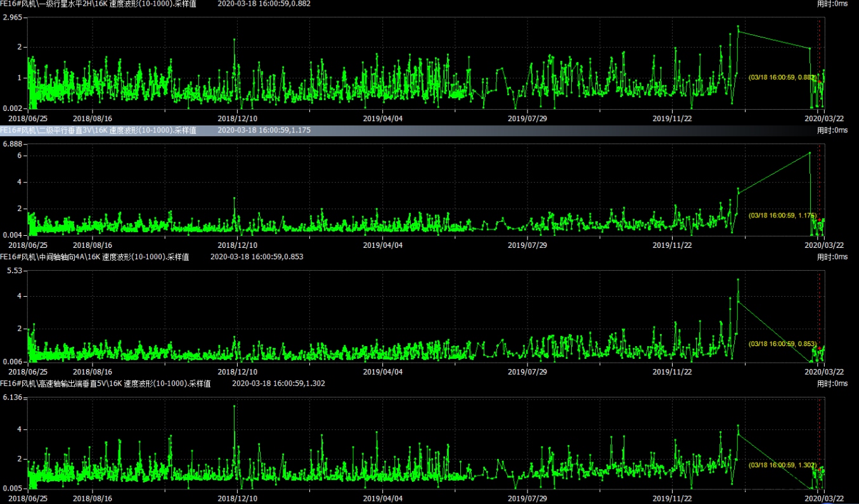The height and width of the screenshot is (504, 859).
Task: Click the 6.888 peak point in 3V chart
Action: coord(810,153)
